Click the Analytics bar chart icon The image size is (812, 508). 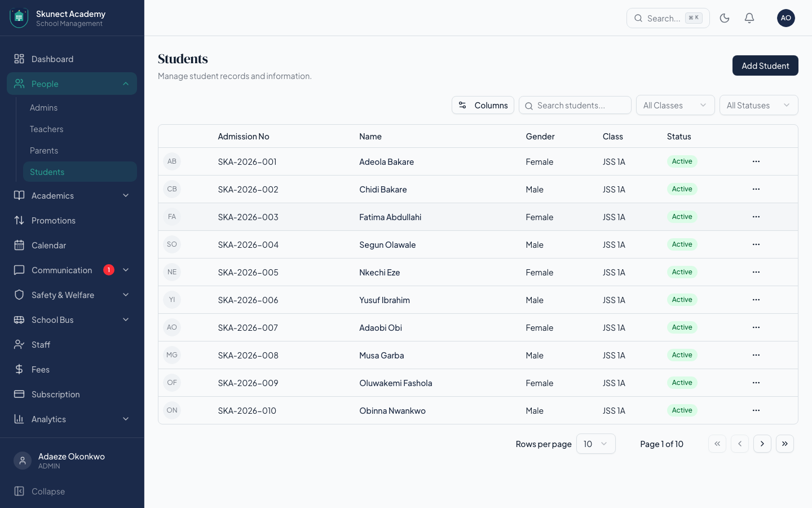19,419
